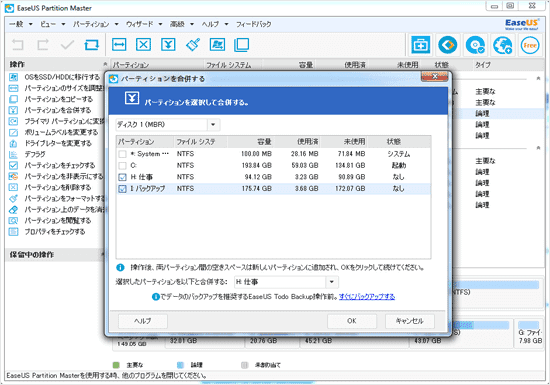Click the 94.12 GB capacity cell
The height and width of the screenshot is (385, 550).
point(258,177)
